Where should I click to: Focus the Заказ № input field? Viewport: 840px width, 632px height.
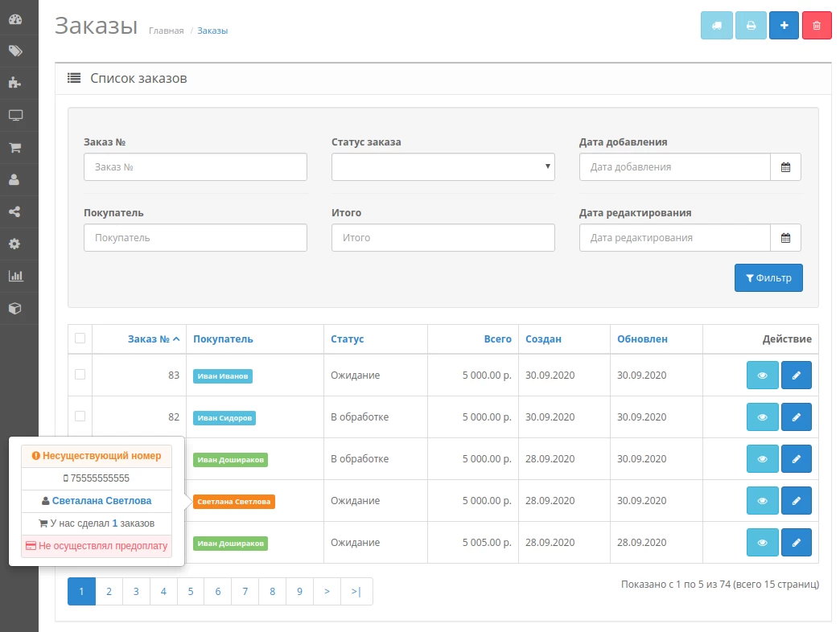[x=196, y=167]
